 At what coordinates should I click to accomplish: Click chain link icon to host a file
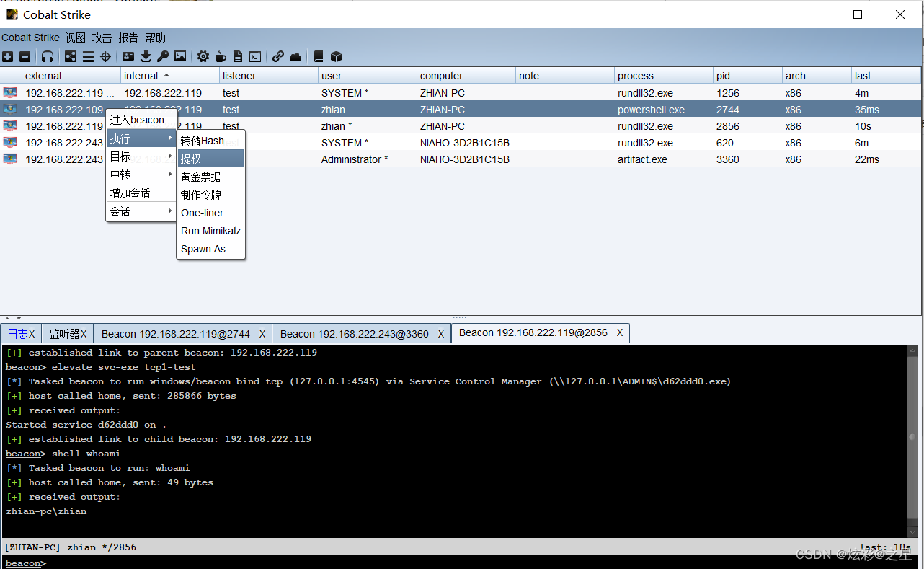(x=278, y=56)
